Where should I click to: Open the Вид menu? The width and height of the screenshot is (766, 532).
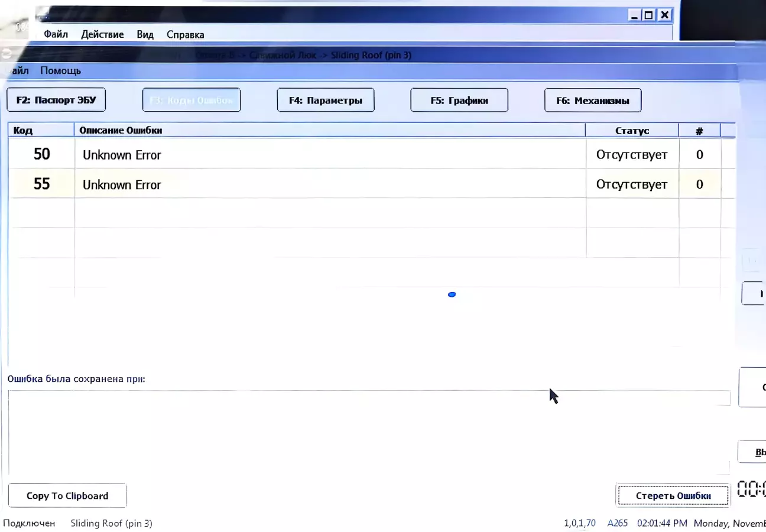click(x=145, y=34)
